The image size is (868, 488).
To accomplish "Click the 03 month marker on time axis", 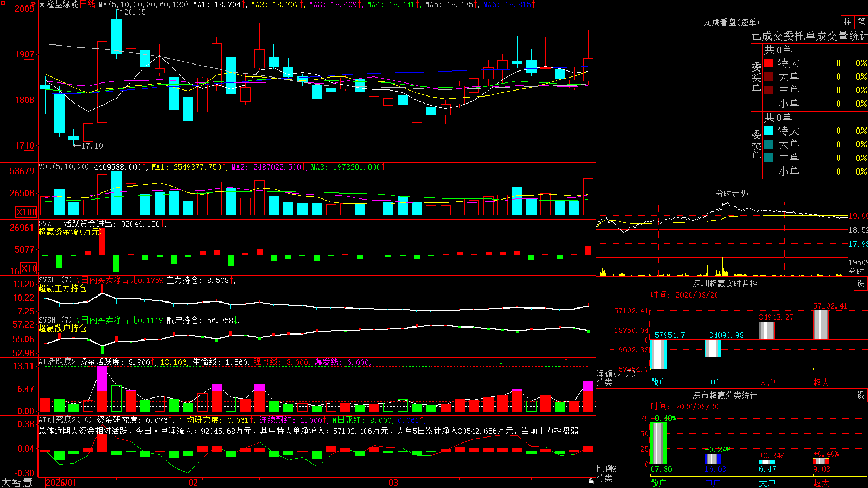I will [x=393, y=483].
